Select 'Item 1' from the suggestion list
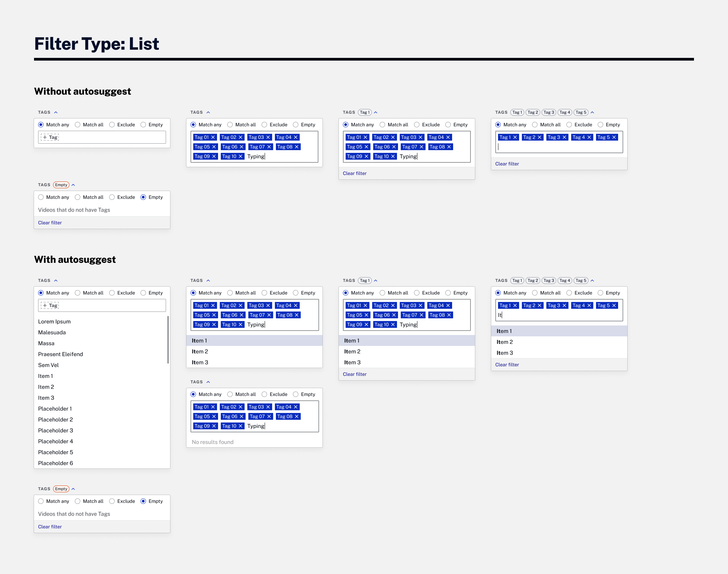 click(x=200, y=340)
